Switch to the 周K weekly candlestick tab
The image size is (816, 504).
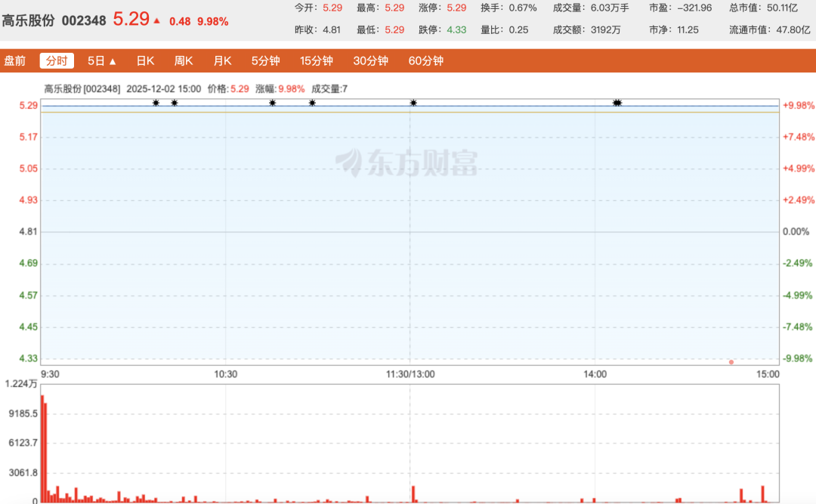[183, 61]
